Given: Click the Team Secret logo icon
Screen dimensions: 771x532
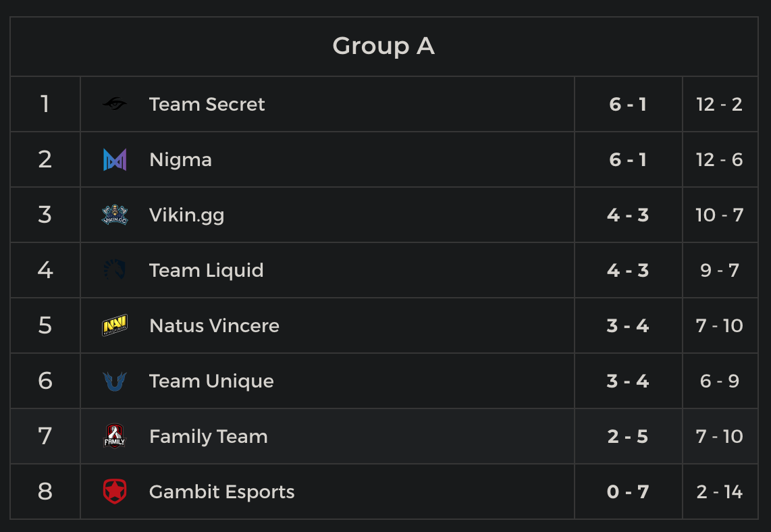Looking at the screenshot, I should 115,104.
